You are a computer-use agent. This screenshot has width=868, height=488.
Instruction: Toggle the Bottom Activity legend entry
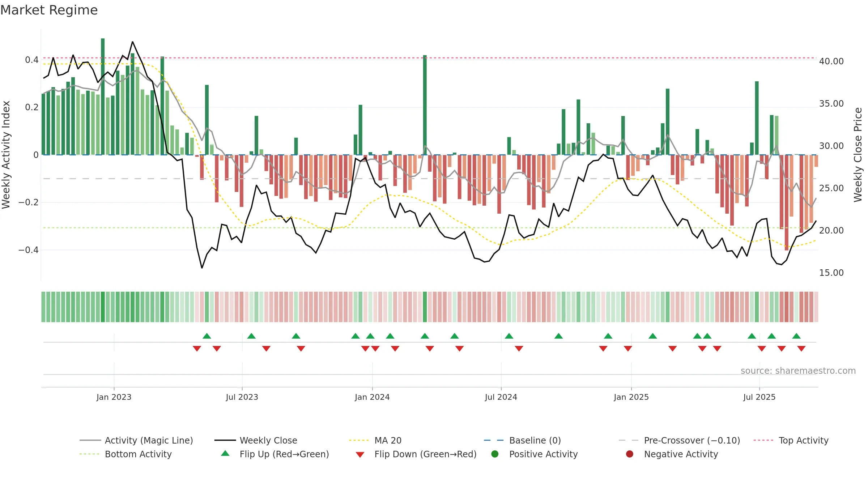click(125, 454)
